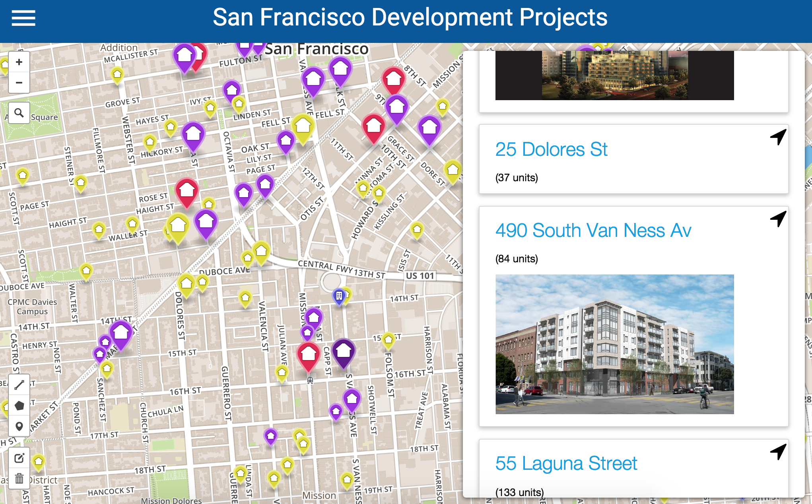
Task: Locate 55 Laguna Street on map
Action: click(x=778, y=452)
